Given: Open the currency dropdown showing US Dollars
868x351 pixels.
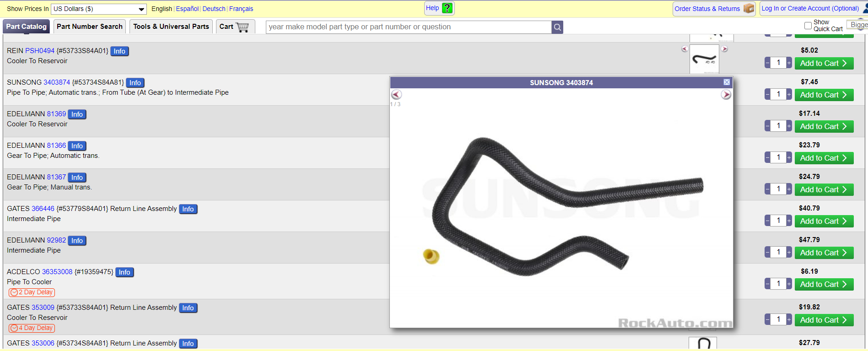Looking at the screenshot, I should pyautogui.click(x=99, y=9).
